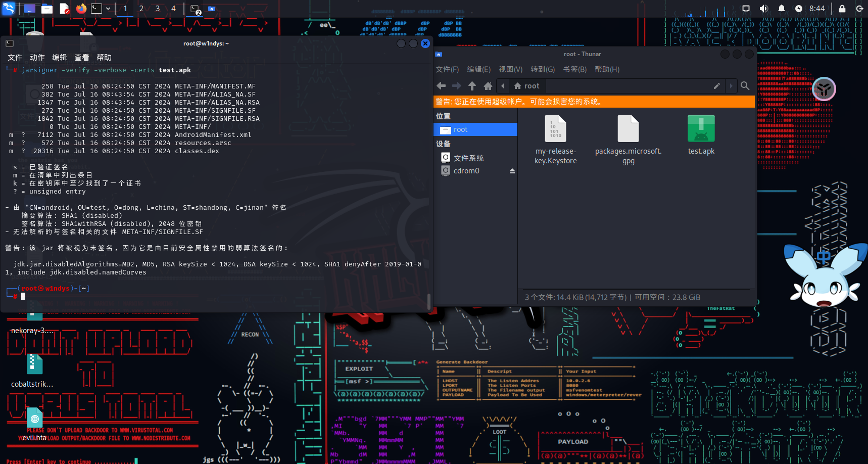868x464 pixels.
Task: Go to the Thunar home folder
Action: pyautogui.click(x=488, y=86)
